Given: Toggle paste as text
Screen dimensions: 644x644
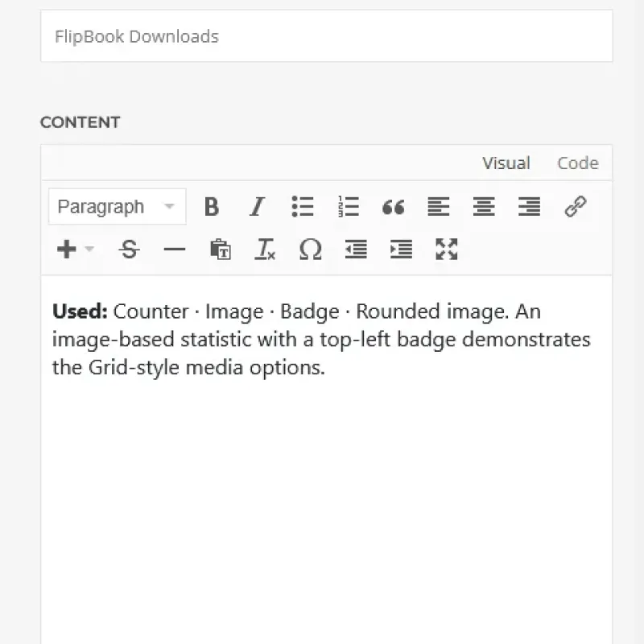Looking at the screenshot, I should (x=220, y=249).
